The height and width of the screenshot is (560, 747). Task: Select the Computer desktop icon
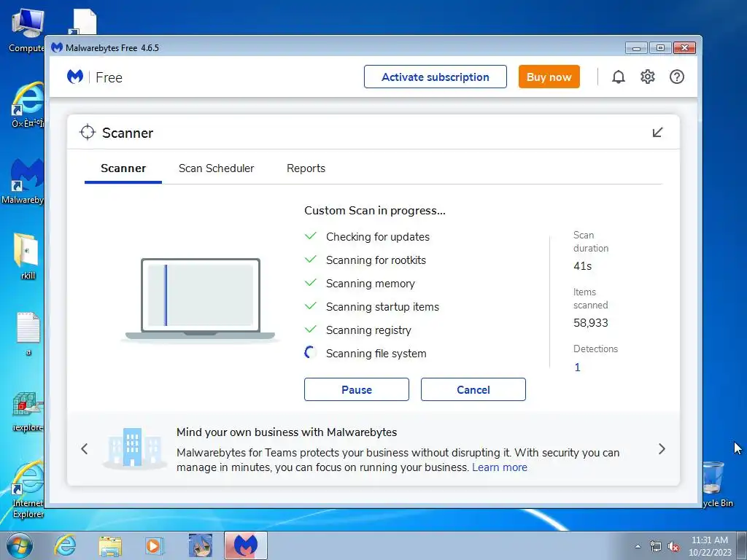(x=27, y=29)
